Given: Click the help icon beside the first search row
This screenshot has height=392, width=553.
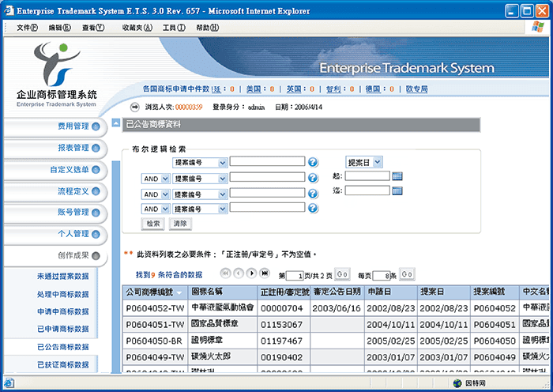Looking at the screenshot, I should point(313,162).
